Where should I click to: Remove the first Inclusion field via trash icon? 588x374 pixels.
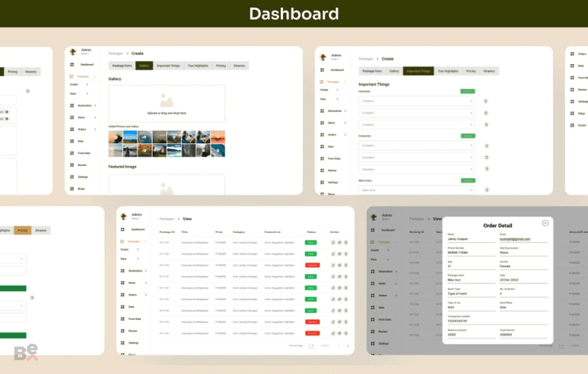[x=485, y=101]
